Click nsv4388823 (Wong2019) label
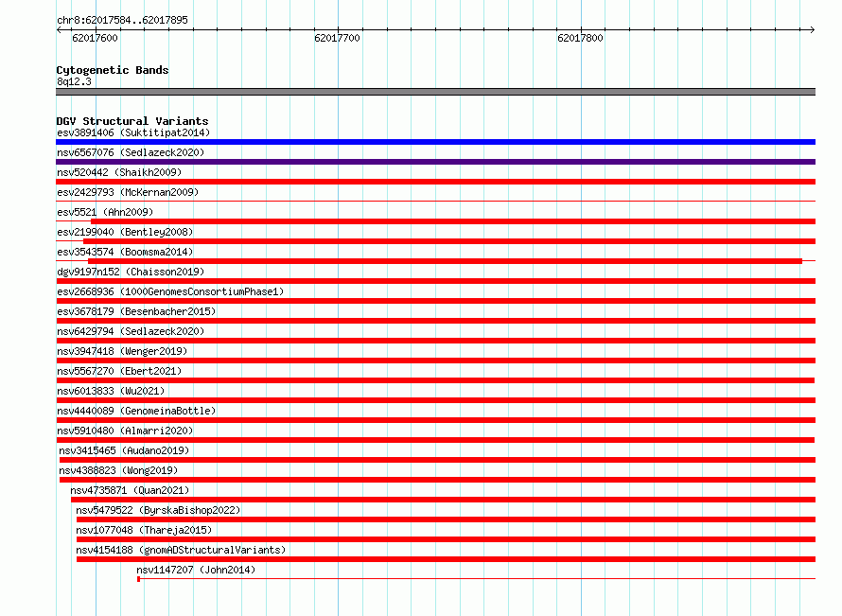This screenshot has width=842, height=616. pyautogui.click(x=118, y=470)
